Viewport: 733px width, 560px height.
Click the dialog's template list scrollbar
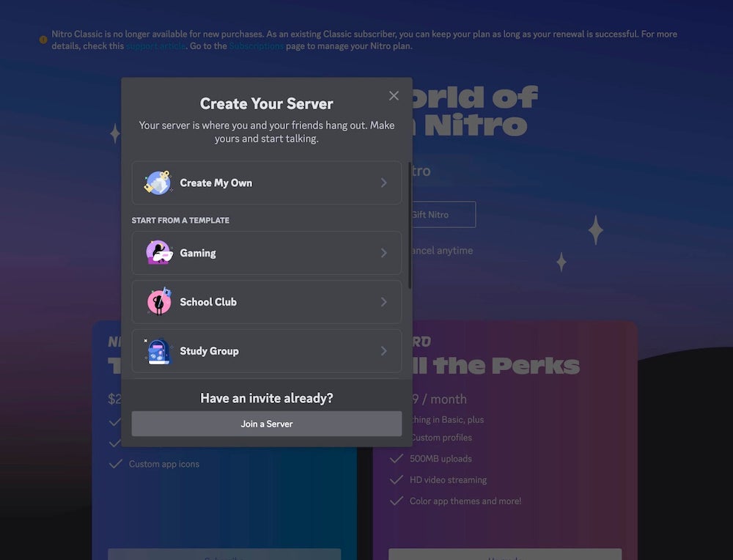point(410,225)
